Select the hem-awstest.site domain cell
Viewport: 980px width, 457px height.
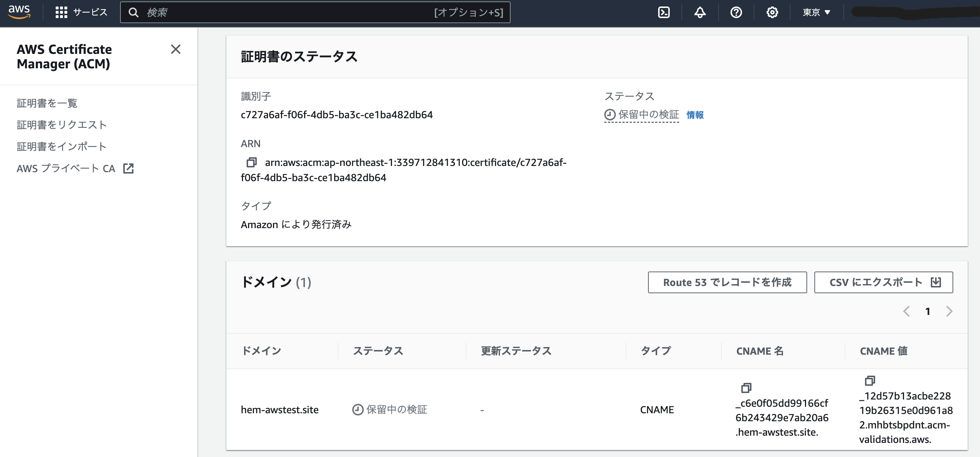[x=280, y=410]
